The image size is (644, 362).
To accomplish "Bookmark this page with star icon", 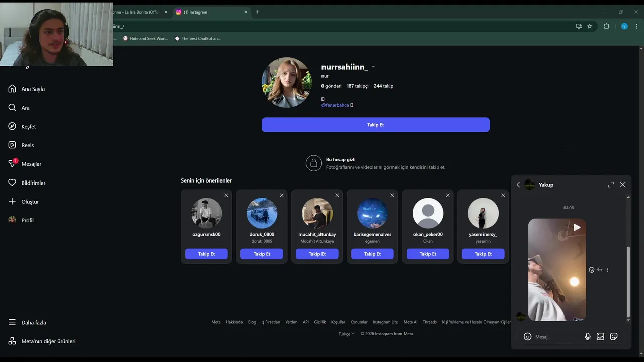I will 590,26.
